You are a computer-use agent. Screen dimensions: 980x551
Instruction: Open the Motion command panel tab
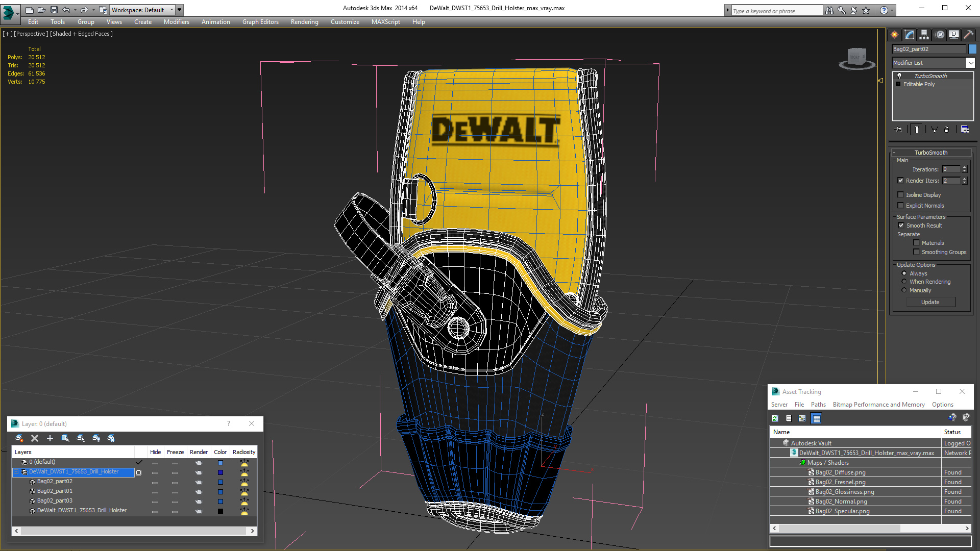click(940, 35)
